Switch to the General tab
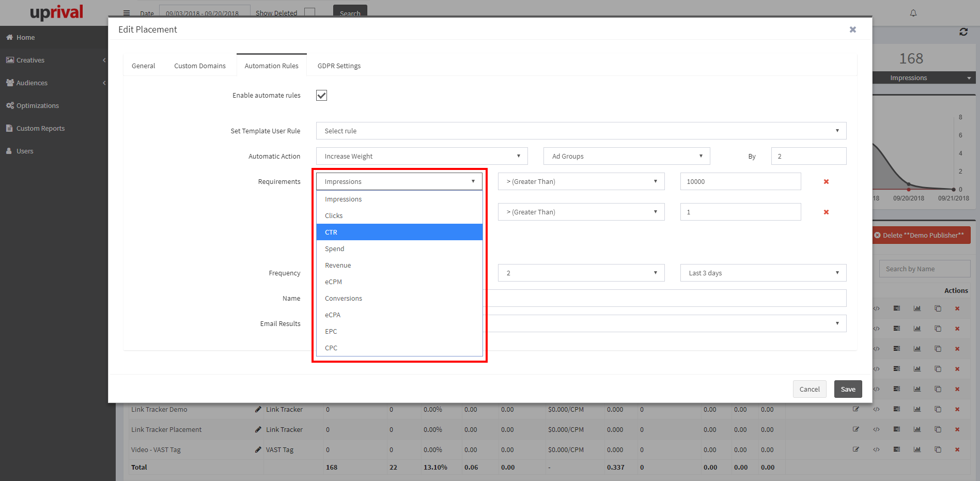Screen dimensions: 980x481 (x=143, y=66)
